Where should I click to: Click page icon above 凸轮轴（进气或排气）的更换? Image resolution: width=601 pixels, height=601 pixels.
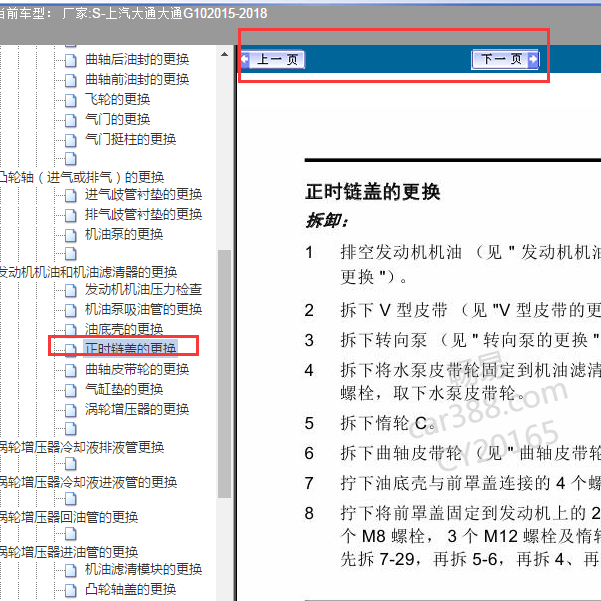click(71, 159)
